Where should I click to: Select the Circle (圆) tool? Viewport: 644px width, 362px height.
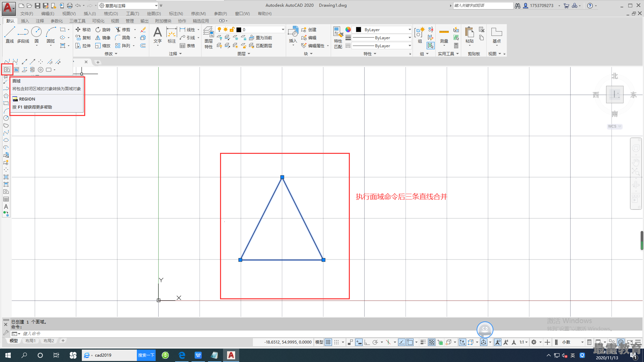(x=36, y=35)
